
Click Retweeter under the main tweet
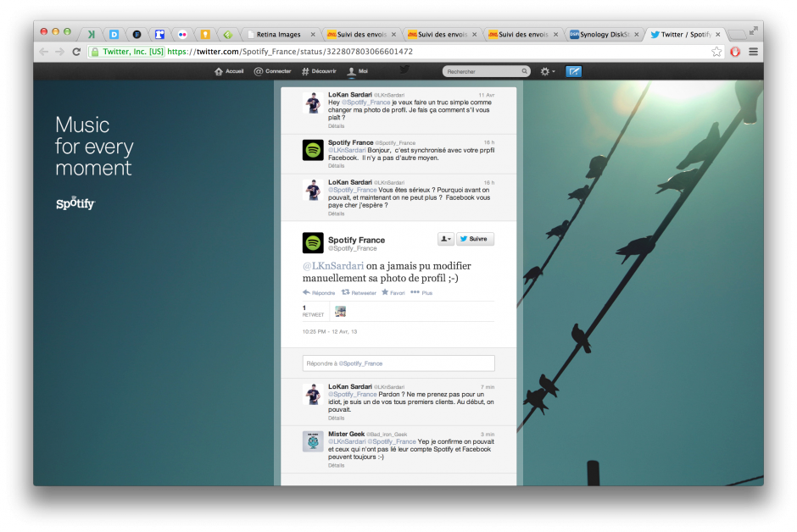(x=359, y=293)
